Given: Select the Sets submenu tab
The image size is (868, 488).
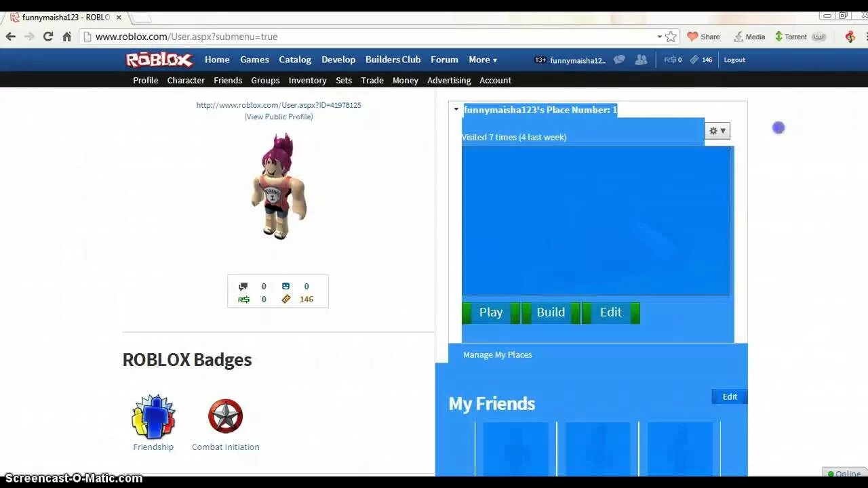Looking at the screenshot, I should pyautogui.click(x=344, y=80).
